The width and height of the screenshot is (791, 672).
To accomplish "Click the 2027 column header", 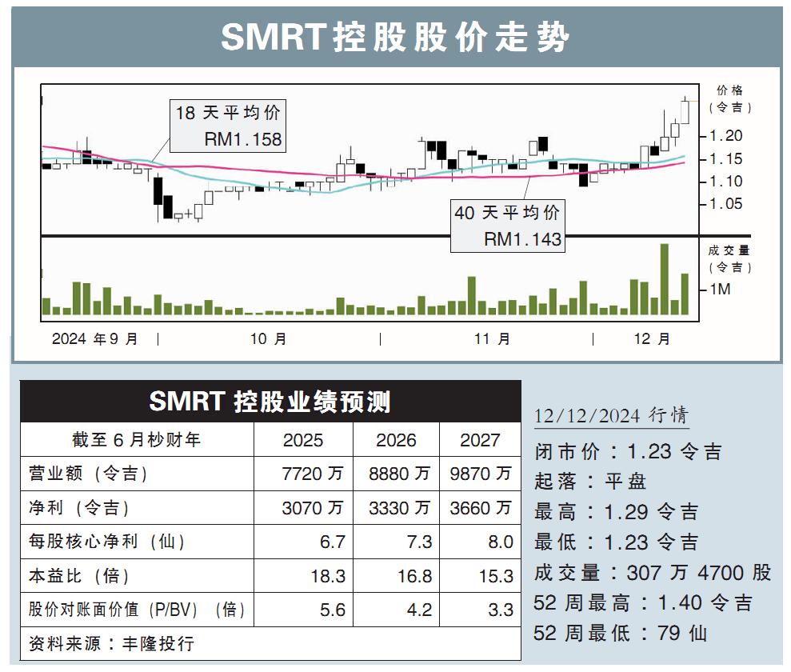I will tap(480, 440).
